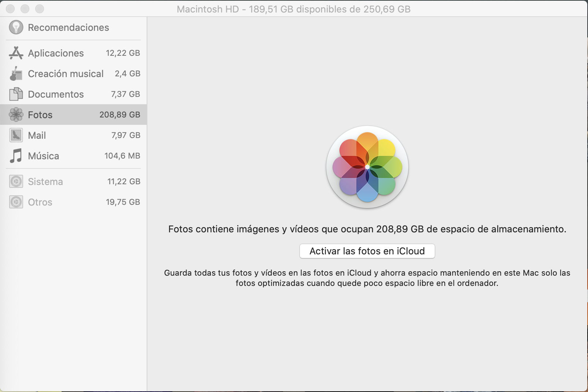This screenshot has height=392, width=588.
Task: Open the Mail storage category
Action: point(73,135)
